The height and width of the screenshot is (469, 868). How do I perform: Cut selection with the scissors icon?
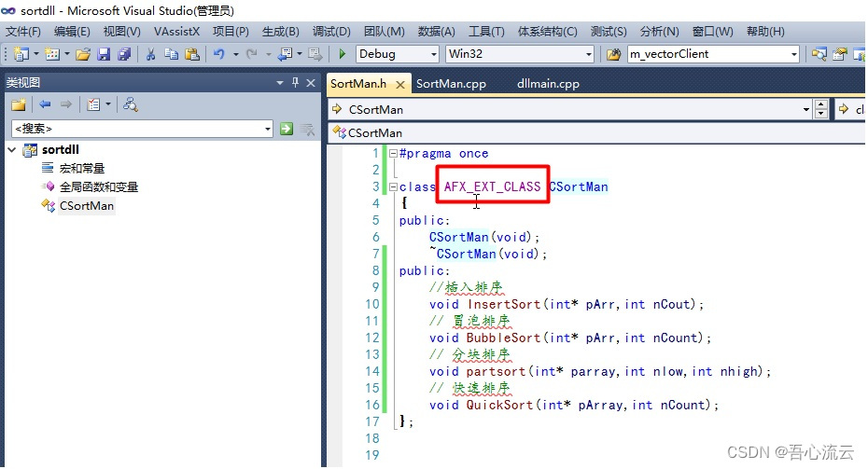(x=150, y=54)
